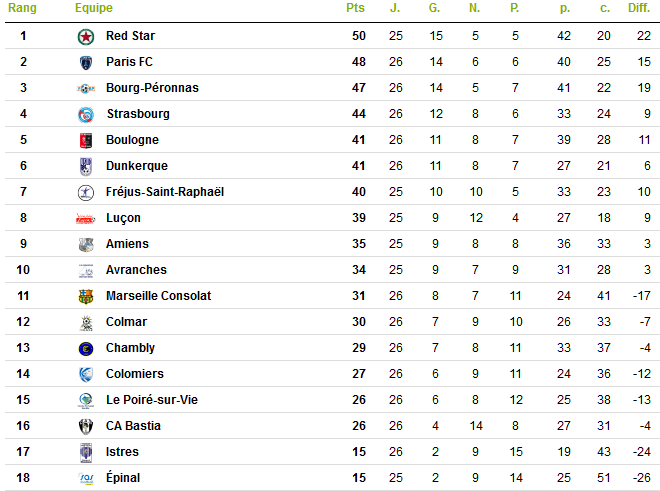The height and width of the screenshot is (491, 660).
Task: Click the CA Bastia crest icon
Action: (x=86, y=427)
